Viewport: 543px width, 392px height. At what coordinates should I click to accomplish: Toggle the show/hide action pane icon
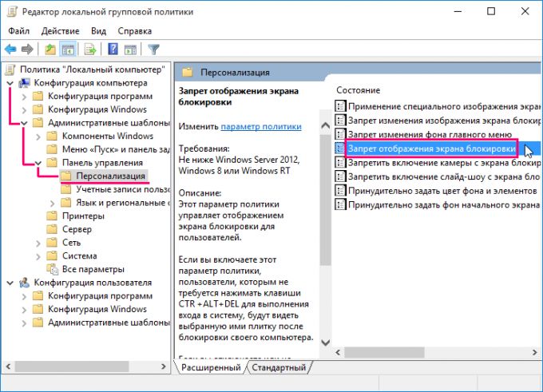129,49
